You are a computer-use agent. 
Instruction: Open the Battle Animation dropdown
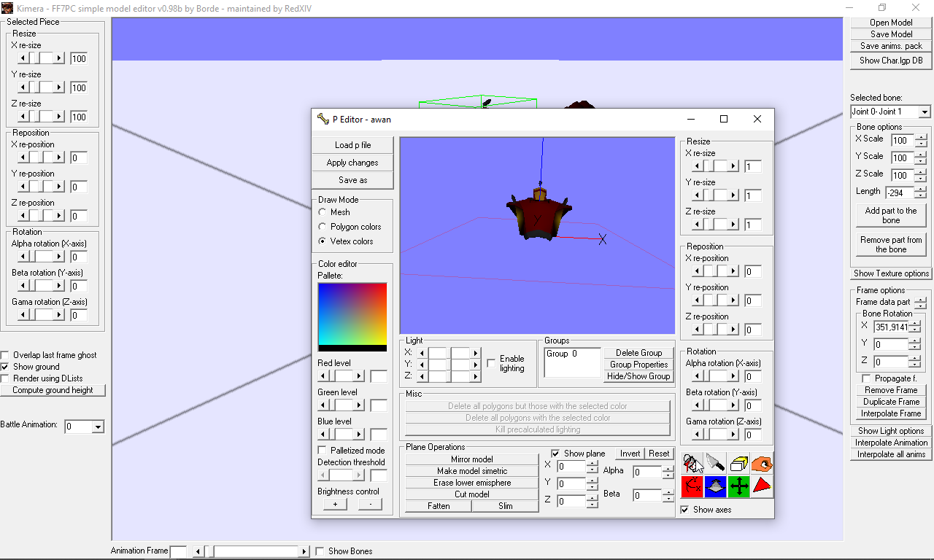(x=99, y=427)
